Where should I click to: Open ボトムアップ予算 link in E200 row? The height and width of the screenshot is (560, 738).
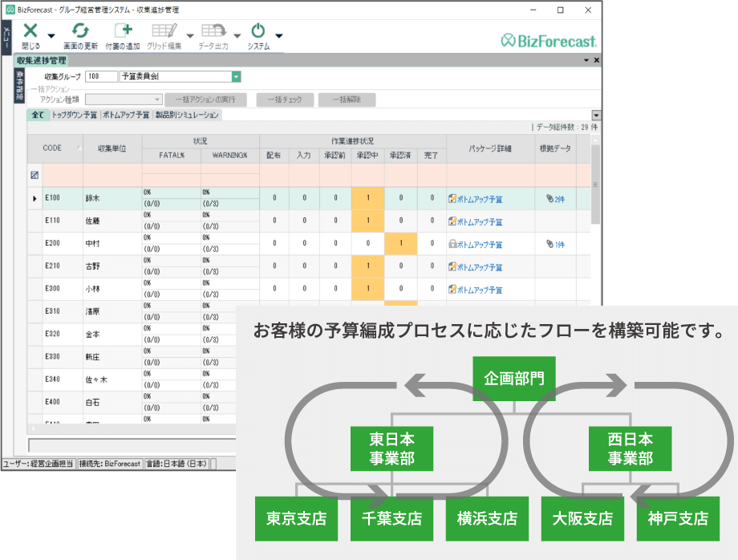click(480, 245)
